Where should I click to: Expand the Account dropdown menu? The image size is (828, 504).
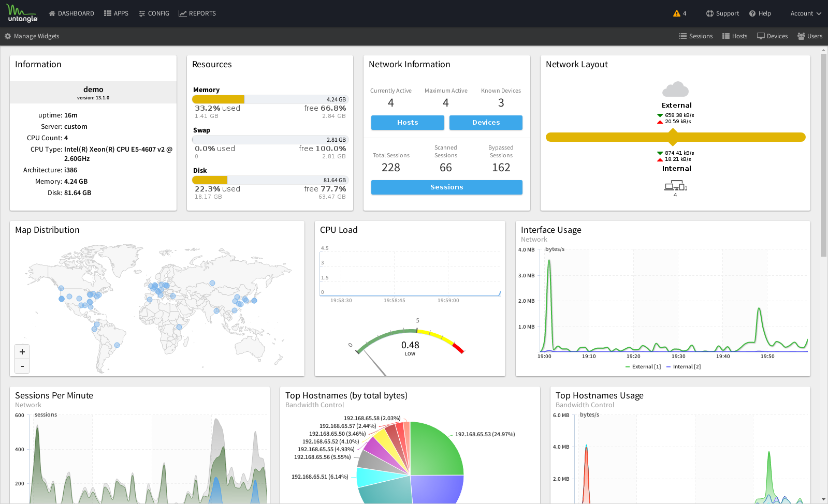pos(805,13)
